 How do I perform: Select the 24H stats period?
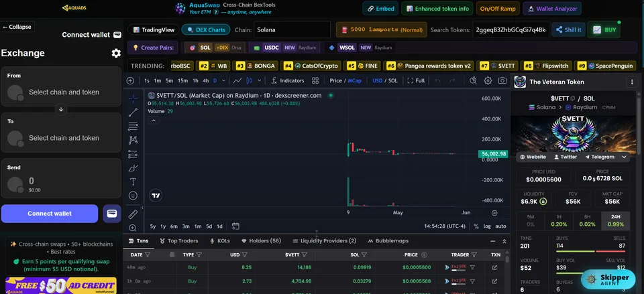pos(616,220)
